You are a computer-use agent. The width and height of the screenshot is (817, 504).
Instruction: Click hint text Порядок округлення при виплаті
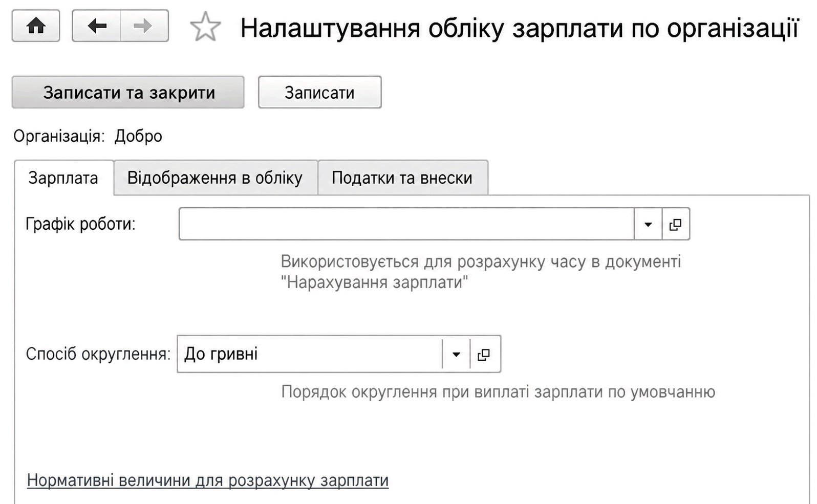(x=498, y=392)
